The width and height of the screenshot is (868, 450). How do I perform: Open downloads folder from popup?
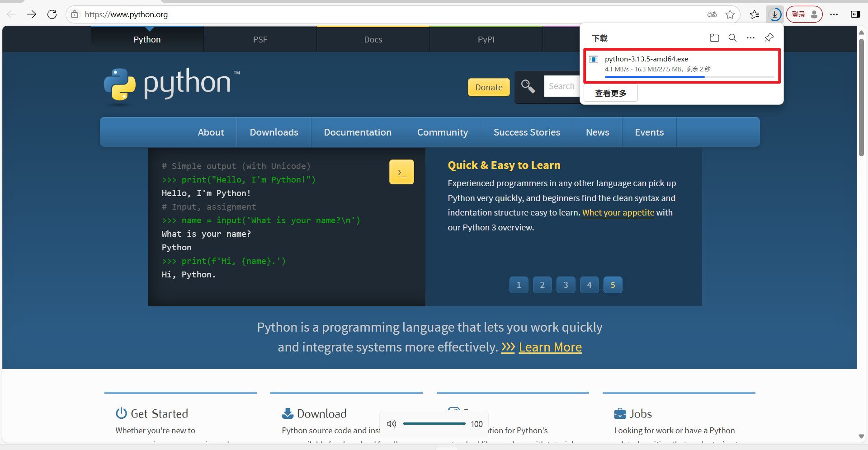coord(714,38)
